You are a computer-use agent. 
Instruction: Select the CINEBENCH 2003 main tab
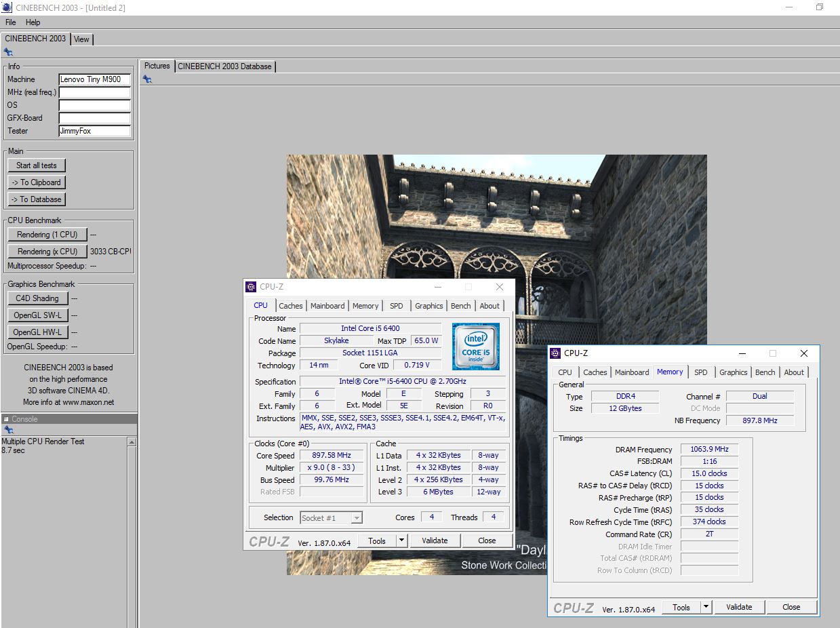click(x=35, y=39)
